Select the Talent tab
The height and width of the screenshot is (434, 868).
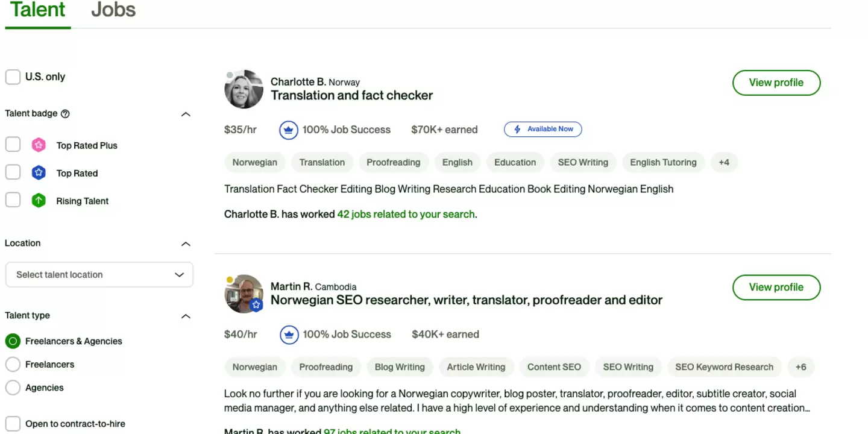click(38, 10)
